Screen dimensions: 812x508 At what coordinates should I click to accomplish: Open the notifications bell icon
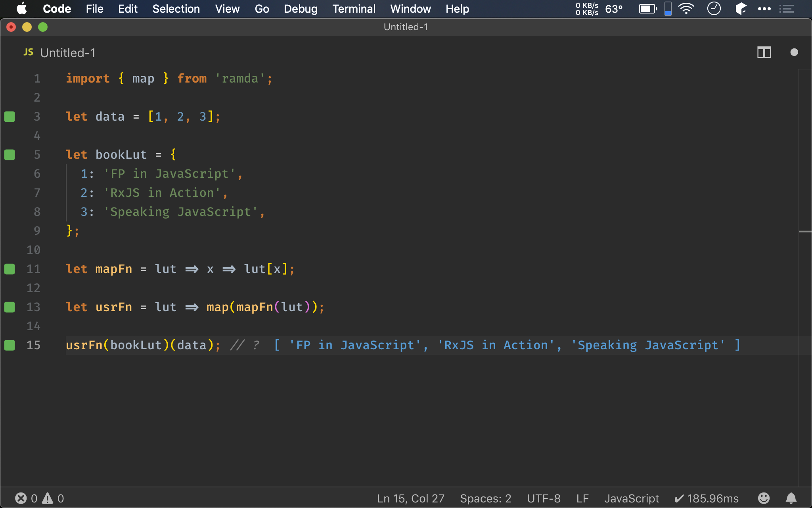(x=791, y=498)
